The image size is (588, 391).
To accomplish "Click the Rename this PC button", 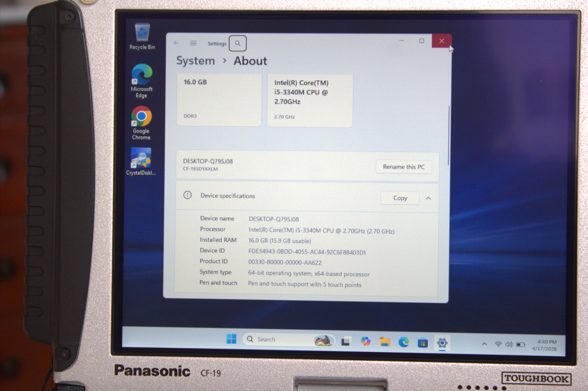I will [404, 167].
